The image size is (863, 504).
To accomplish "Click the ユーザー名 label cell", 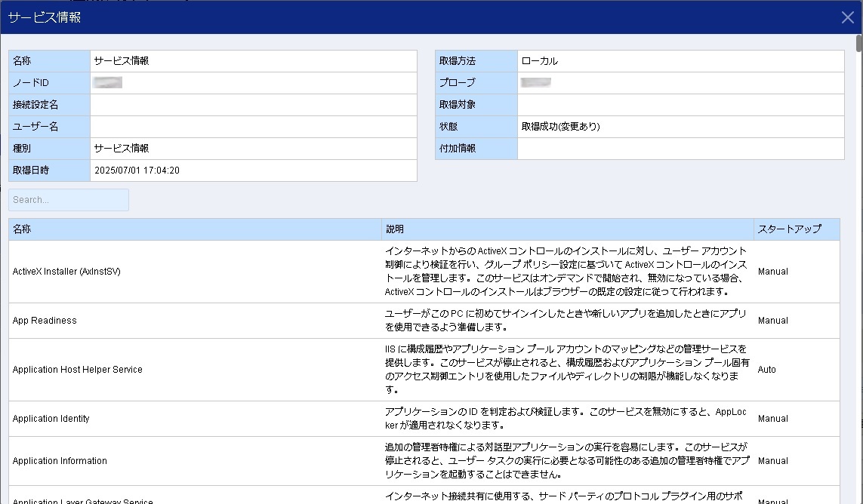I will point(50,127).
